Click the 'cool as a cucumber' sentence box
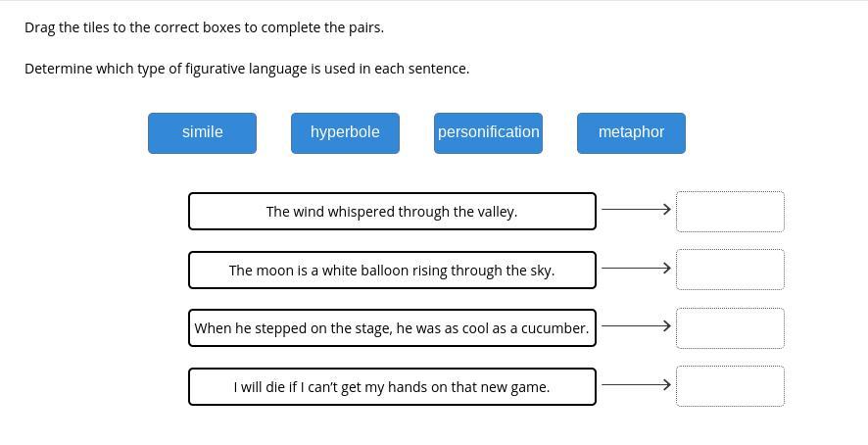 pos(392,328)
